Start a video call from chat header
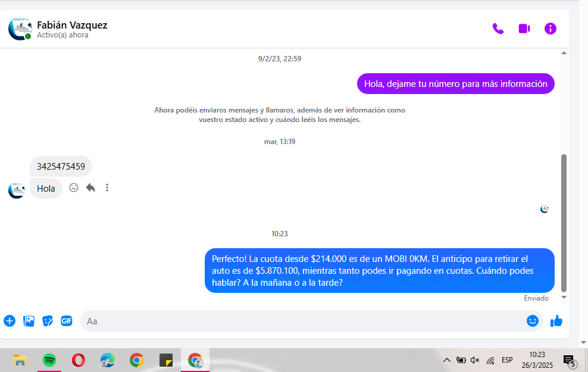 click(524, 29)
